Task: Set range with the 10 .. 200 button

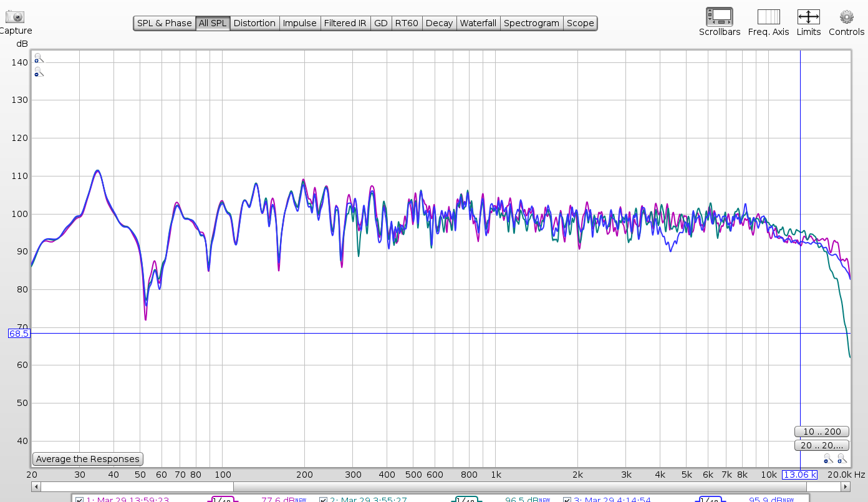Action: click(x=821, y=432)
